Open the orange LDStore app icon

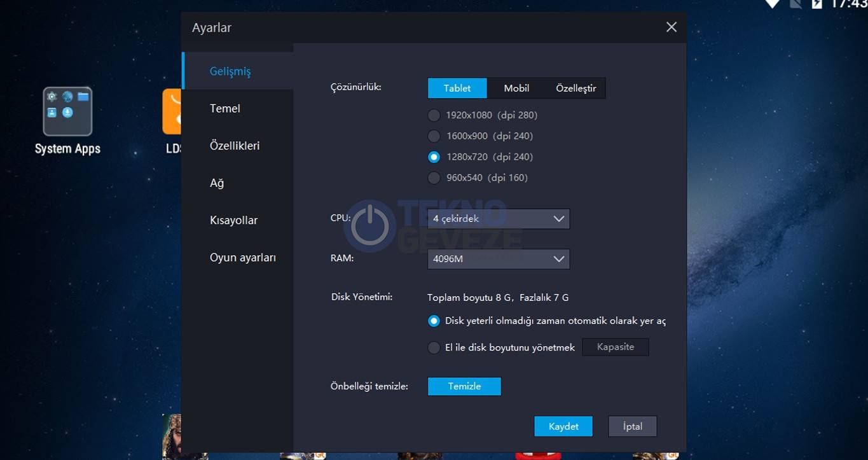coord(172,112)
